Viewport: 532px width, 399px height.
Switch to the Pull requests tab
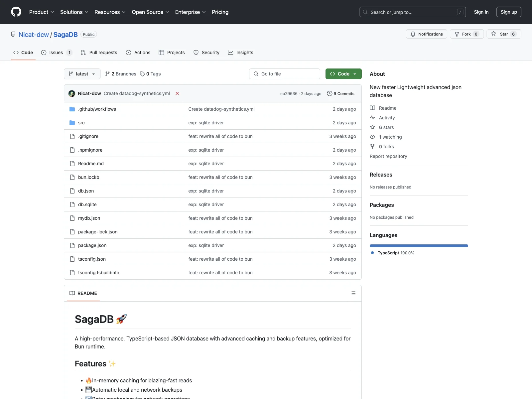(99, 53)
